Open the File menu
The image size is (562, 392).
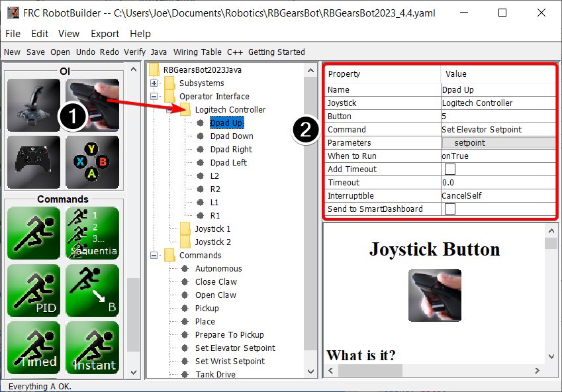tap(13, 34)
